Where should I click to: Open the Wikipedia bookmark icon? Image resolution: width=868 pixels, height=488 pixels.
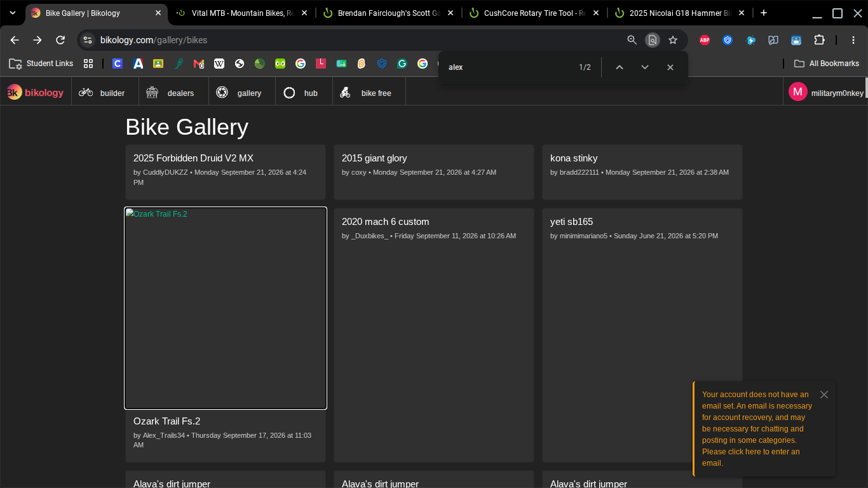pyautogui.click(x=219, y=64)
